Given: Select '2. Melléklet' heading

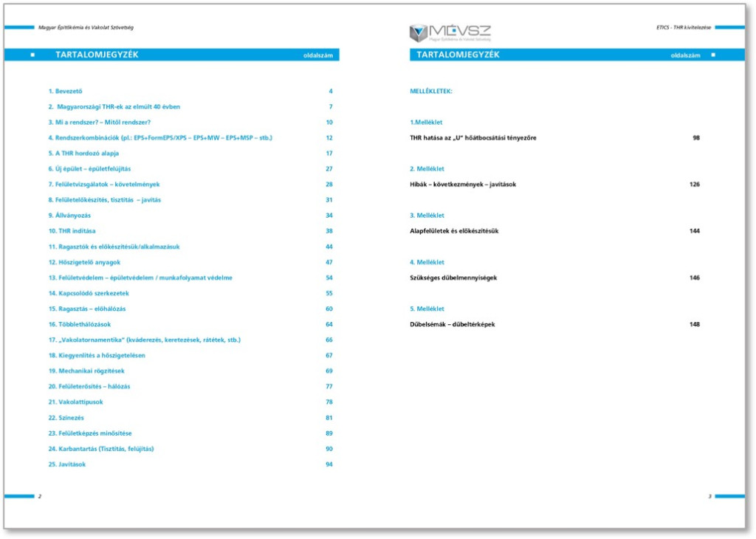Looking at the screenshot, I should tap(427, 169).
